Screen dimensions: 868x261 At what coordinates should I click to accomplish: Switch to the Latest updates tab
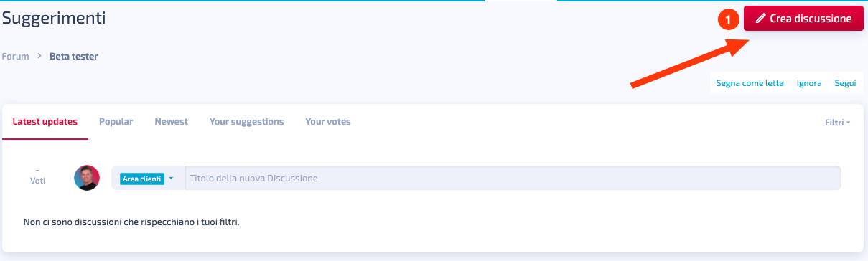[x=45, y=122]
